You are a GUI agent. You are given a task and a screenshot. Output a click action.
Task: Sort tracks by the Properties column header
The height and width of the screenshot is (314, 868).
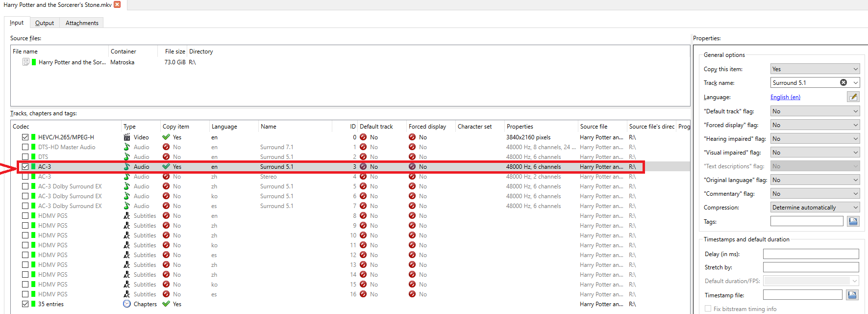pyautogui.click(x=541, y=127)
